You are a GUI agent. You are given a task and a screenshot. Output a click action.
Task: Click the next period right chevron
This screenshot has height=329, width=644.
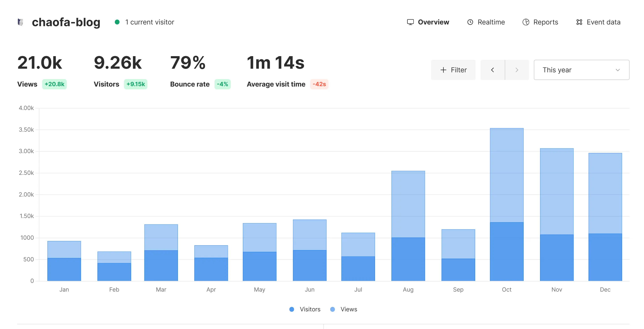pyautogui.click(x=517, y=70)
